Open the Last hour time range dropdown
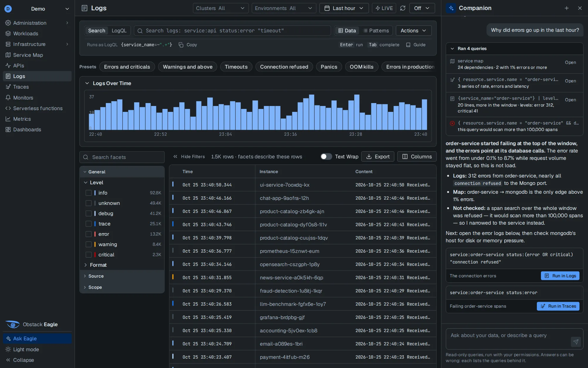Viewport: 588px width, 368px height. [x=344, y=8]
